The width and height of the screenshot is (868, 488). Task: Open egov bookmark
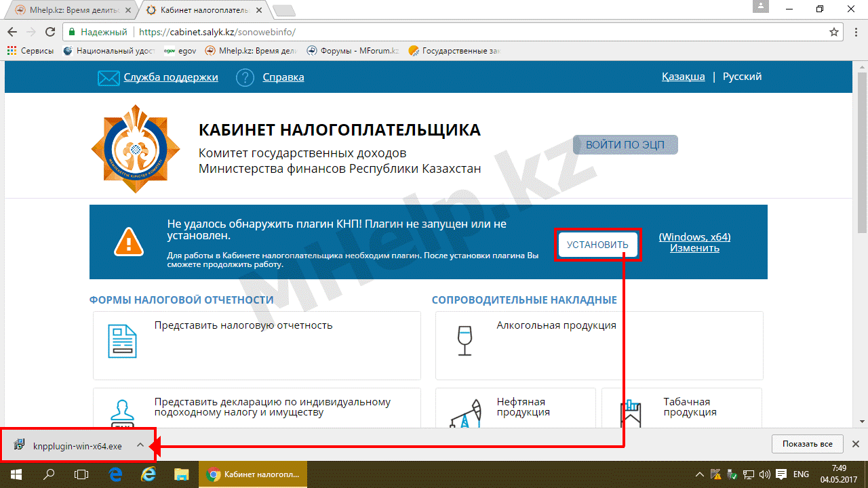180,51
